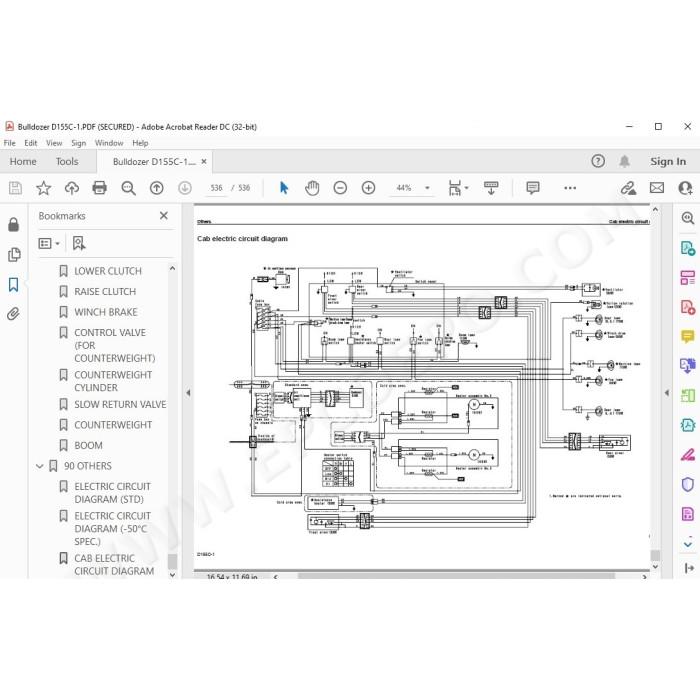Add a comment using speech bubble icon
Screen dimensions: 700x700
click(x=533, y=188)
